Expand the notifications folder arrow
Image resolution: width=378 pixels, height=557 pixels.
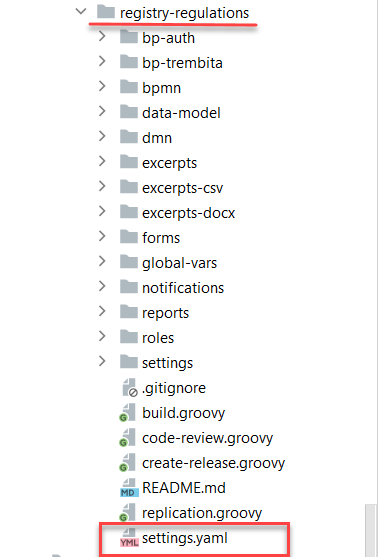(102, 286)
